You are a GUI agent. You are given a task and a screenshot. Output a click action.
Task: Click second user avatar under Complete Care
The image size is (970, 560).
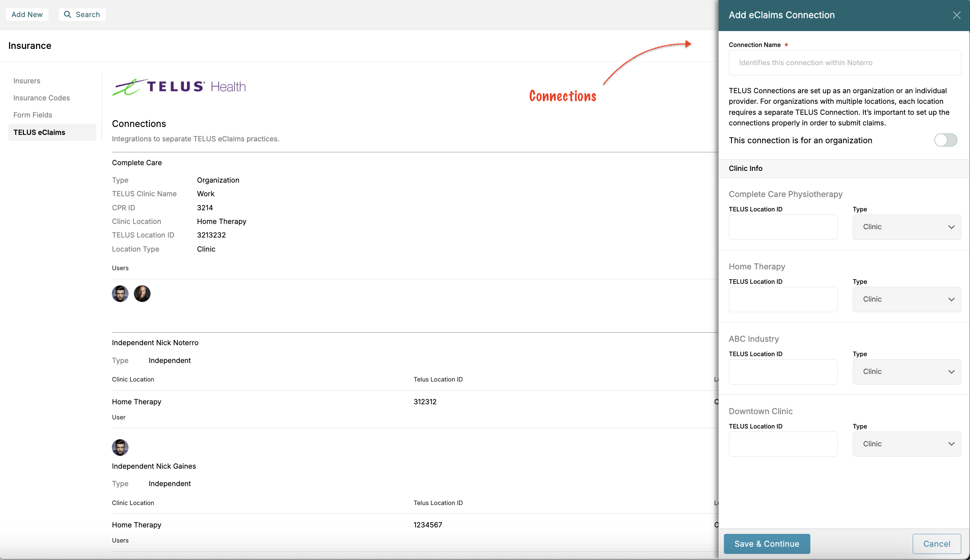tap(142, 294)
